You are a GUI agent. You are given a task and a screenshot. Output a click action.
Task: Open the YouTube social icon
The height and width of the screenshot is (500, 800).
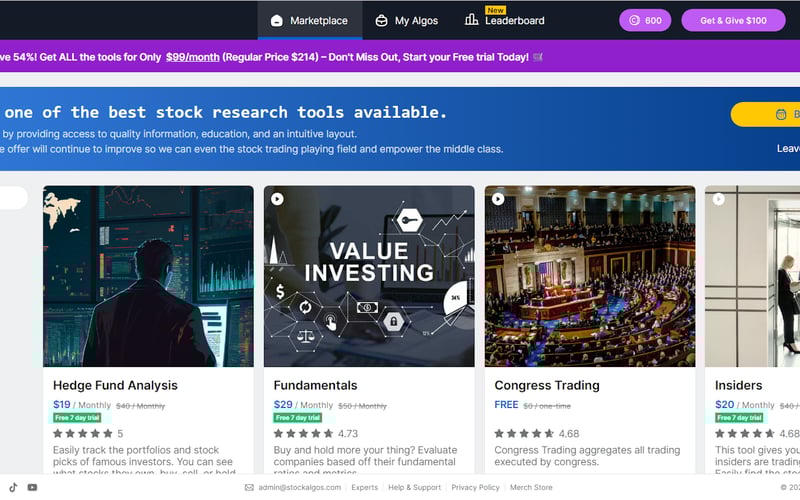(x=32, y=487)
